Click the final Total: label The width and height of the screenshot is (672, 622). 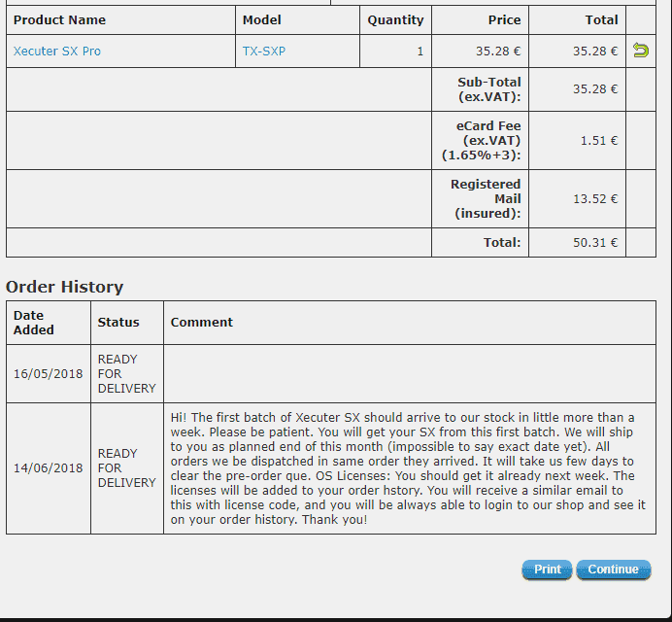coord(502,242)
